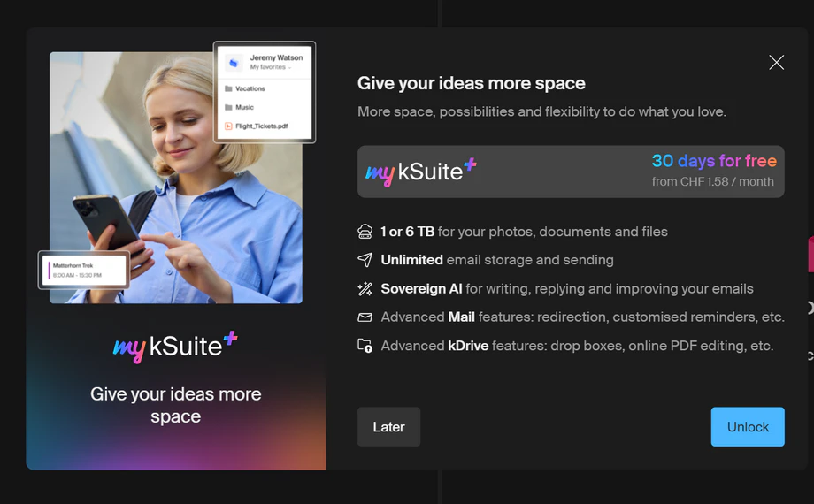Click the paper plane icon beside Unlimited email
814x504 pixels.
(x=365, y=260)
